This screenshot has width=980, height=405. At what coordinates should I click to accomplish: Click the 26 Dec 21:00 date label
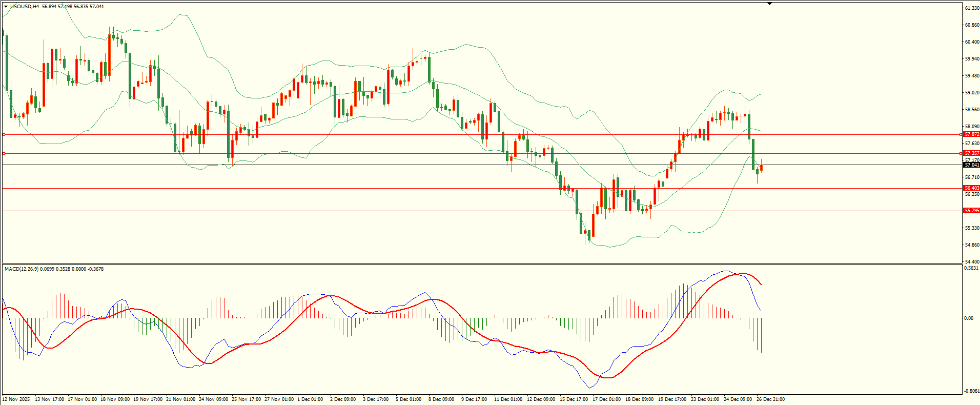[770, 399]
